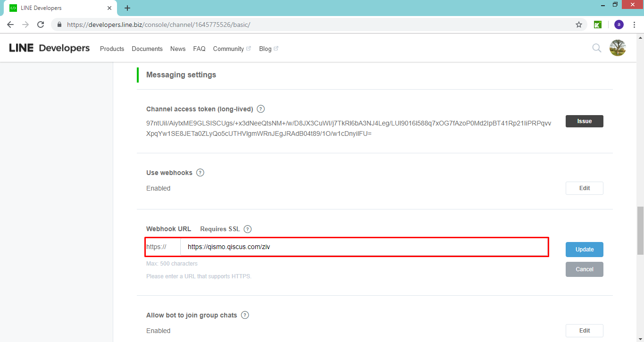Open the green extension icon in toolbar

click(x=597, y=25)
